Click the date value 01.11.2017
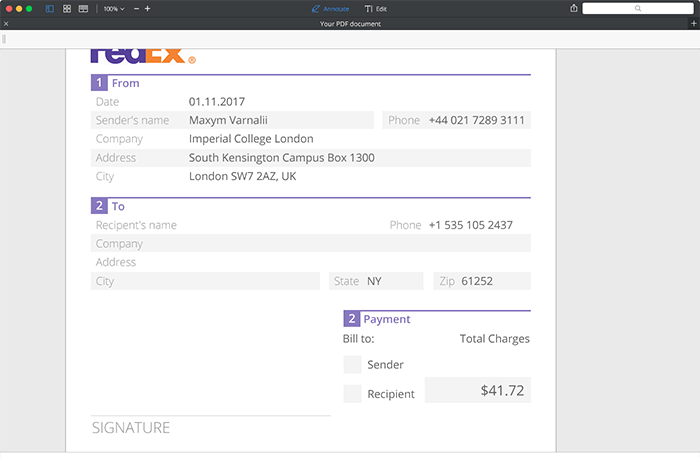This screenshot has height=460, width=700. [217, 102]
